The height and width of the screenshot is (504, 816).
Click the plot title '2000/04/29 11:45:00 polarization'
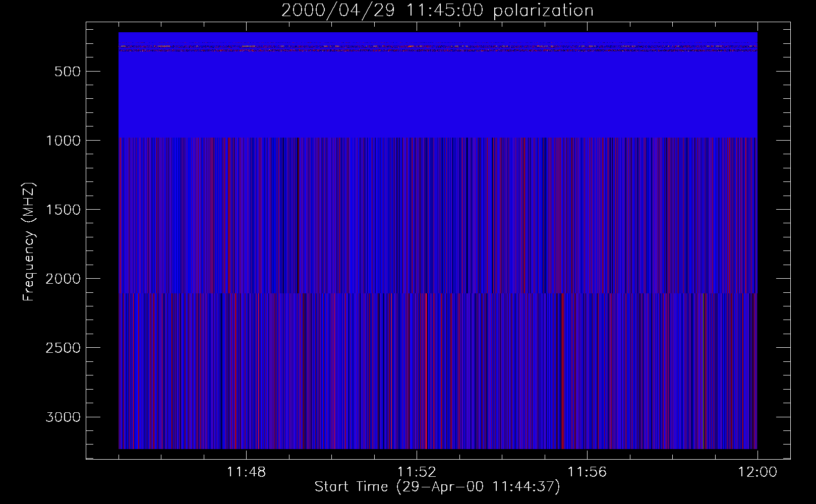click(437, 11)
